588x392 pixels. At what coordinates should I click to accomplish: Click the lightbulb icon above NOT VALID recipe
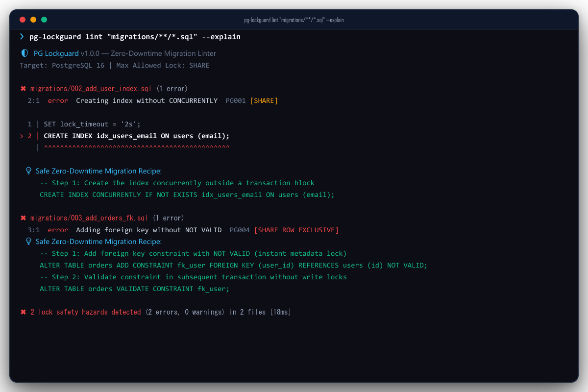point(28,242)
